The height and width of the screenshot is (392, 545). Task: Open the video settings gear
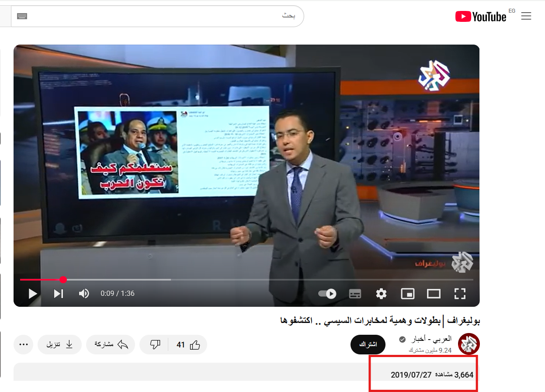pos(381,294)
